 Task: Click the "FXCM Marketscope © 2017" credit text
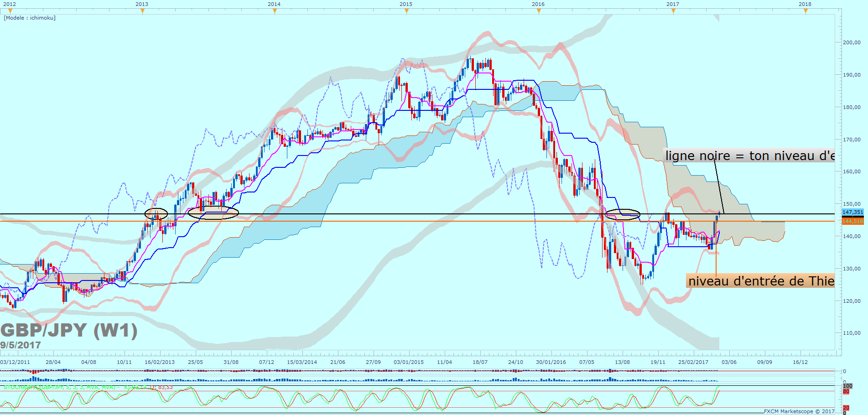(x=799, y=411)
